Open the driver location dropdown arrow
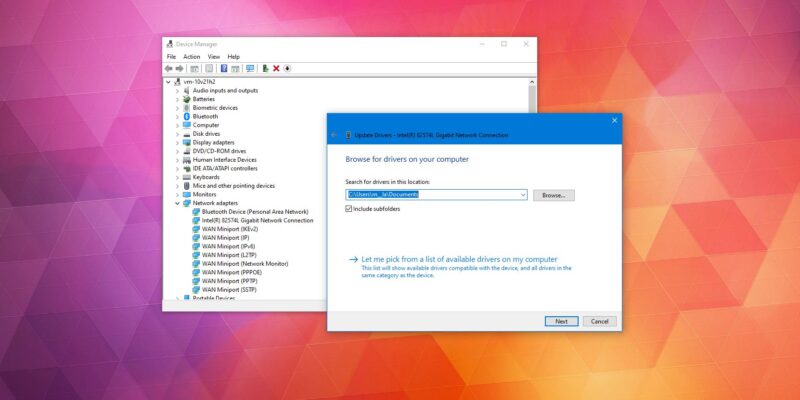This screenshot has width=800, height=400. (x=523, y=195)
